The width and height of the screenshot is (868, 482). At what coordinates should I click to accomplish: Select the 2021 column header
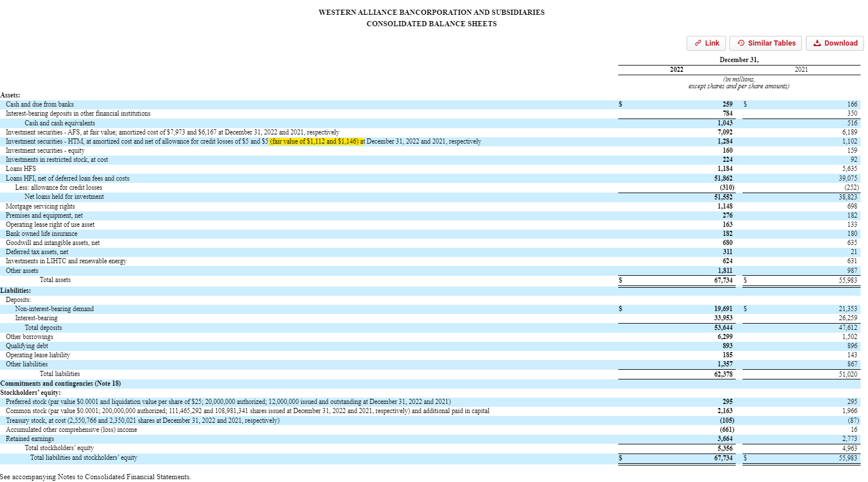tap(801, 70)
